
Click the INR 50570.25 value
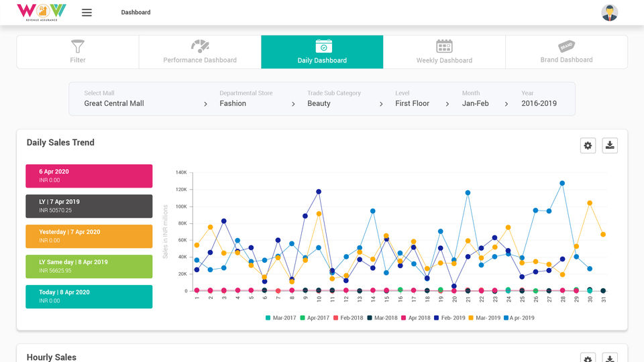tap(56, 210)
